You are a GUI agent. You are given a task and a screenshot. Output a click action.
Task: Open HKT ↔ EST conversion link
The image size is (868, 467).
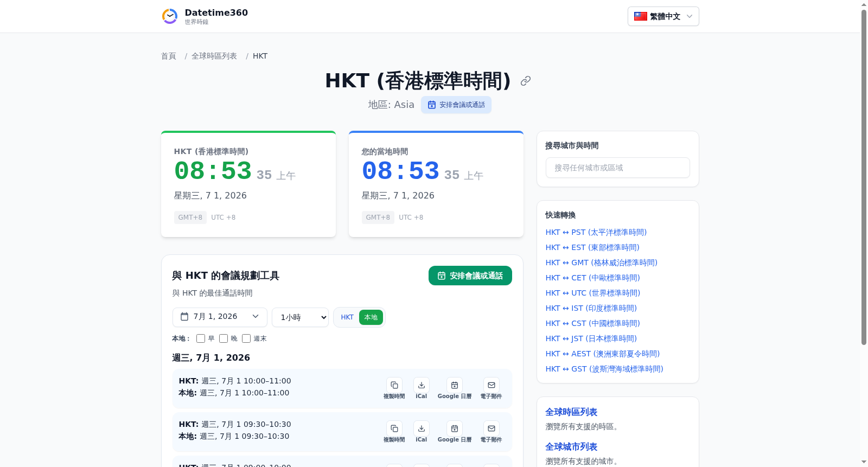pyautogui.click(x=592, y=247)
